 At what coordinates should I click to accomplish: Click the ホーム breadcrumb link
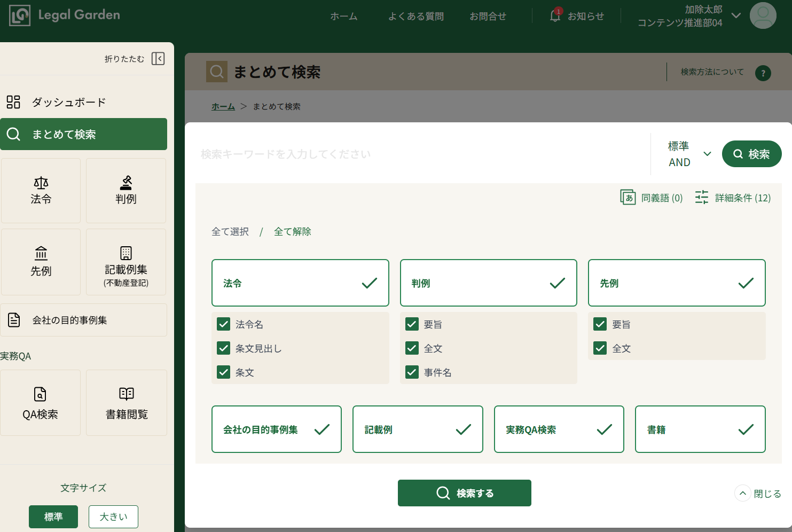tap(223, 106)
